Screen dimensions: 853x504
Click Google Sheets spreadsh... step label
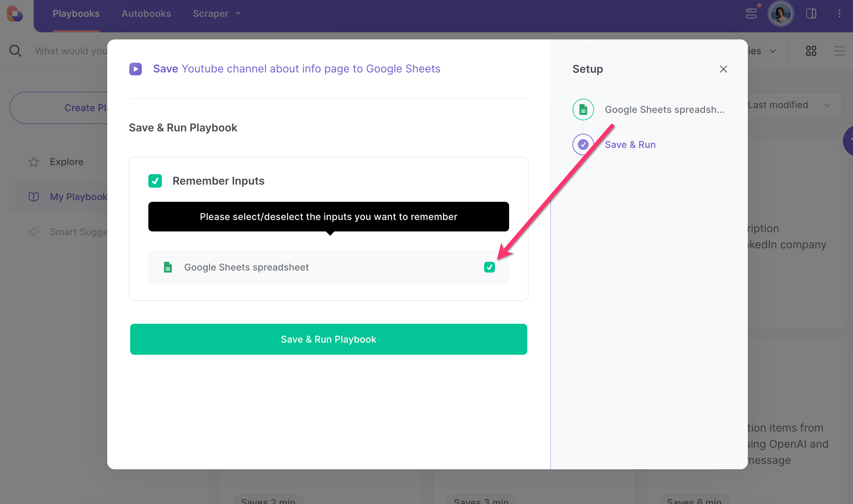665,109
